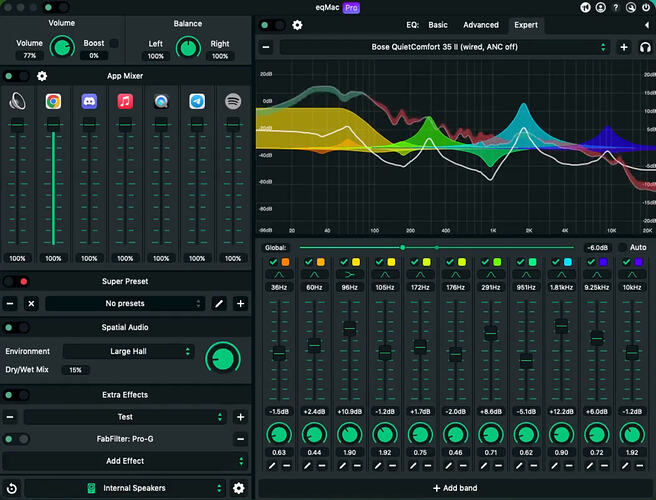This screenshot has height=500, width=656.
Task: Click the Chrome volume fader in App Mixer
Action: (53, 124)
